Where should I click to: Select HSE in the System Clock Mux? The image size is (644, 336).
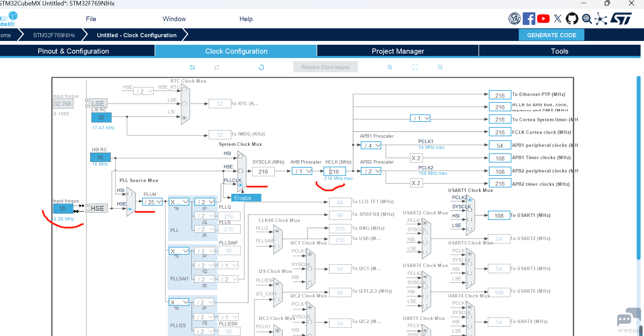point(241,171)
